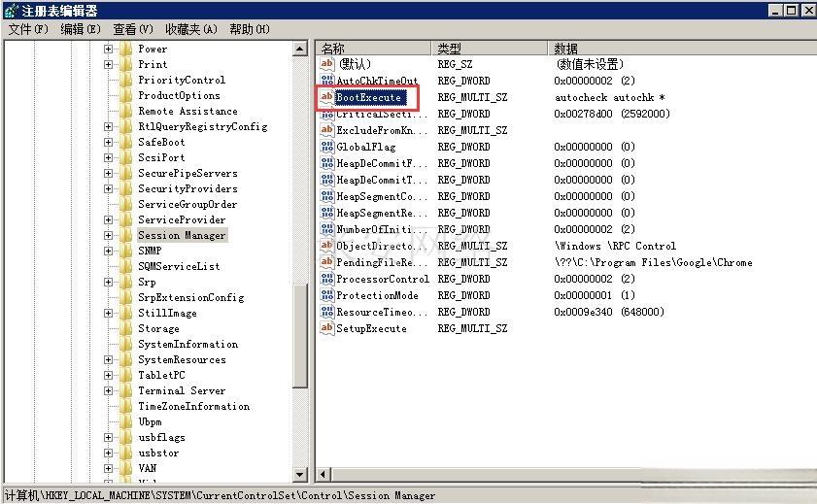817x504 pixels.
Task: Click the GlobalFlag DWORD value icon
Action: click(x=327, y=147)
